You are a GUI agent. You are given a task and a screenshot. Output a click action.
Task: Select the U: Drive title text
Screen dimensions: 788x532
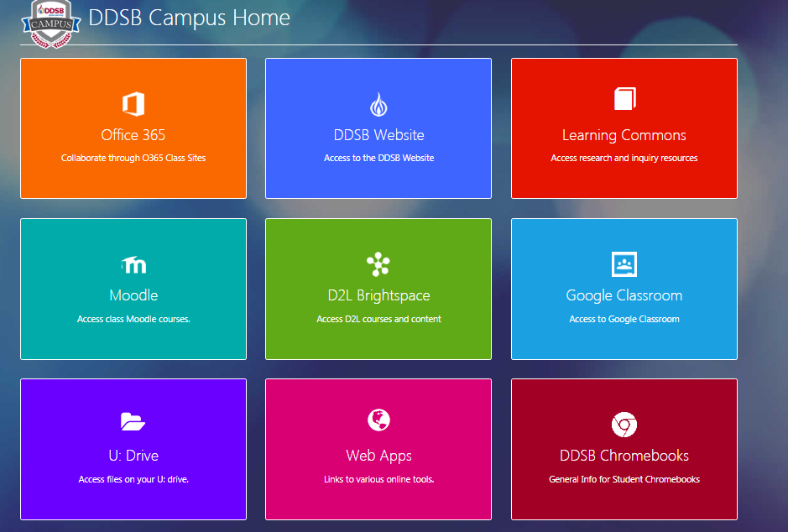point(133,456)
